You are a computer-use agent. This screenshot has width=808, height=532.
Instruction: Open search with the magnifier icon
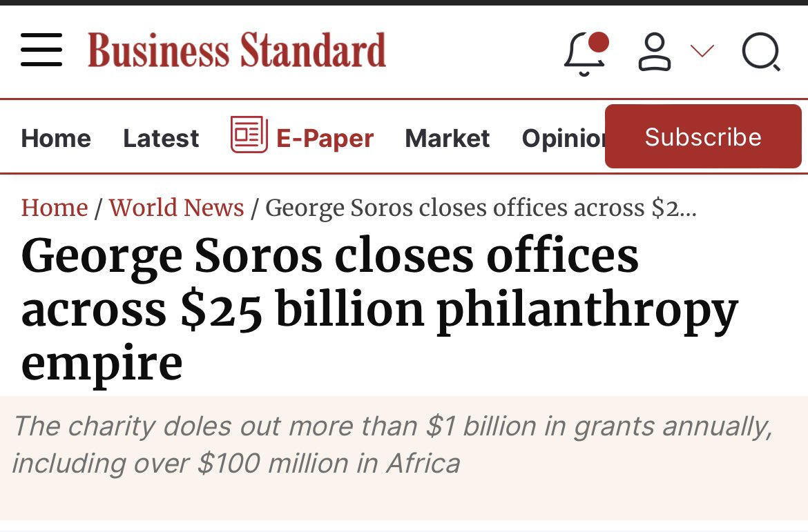tap(761, 52)
